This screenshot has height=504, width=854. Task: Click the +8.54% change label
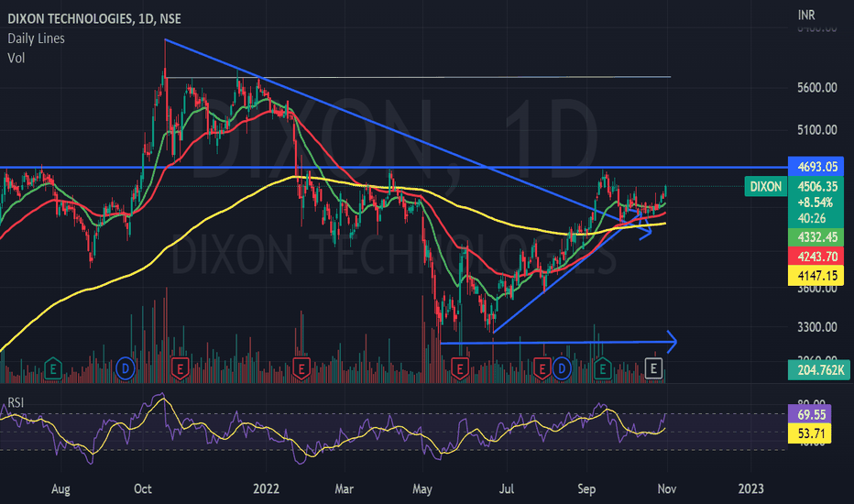(x=816, y=203)
